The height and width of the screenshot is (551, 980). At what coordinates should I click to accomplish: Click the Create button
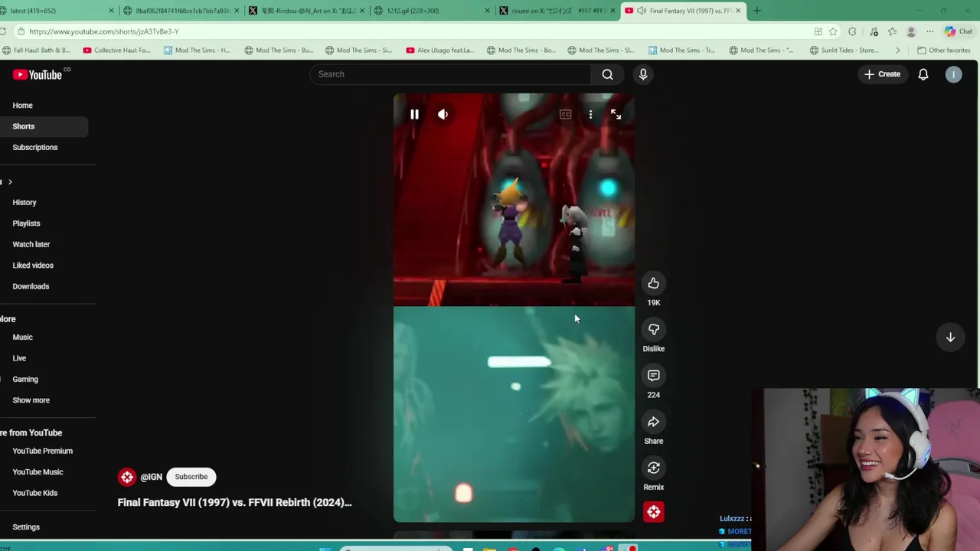pos(882,74)
